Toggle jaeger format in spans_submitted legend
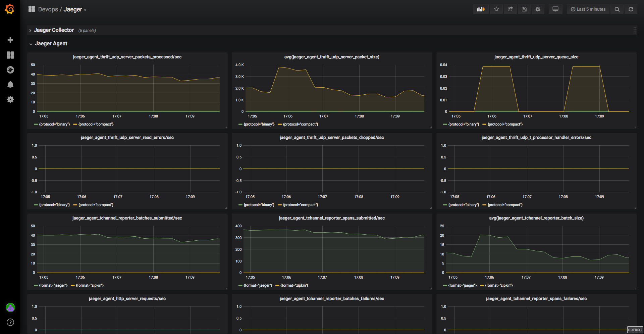The image size is (644, 334). pyautogui.click(x=258, y=286)
